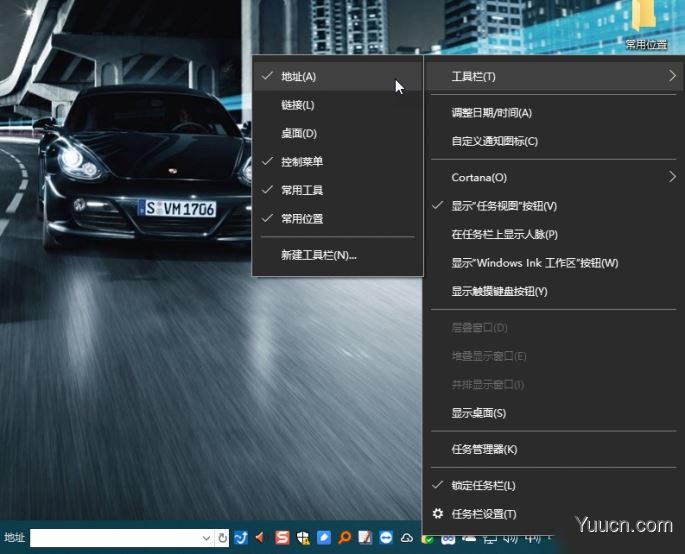Viewport: 685px width, 554px height.
Task: Click the cloud outline tray icon
Action: (407, 538)
